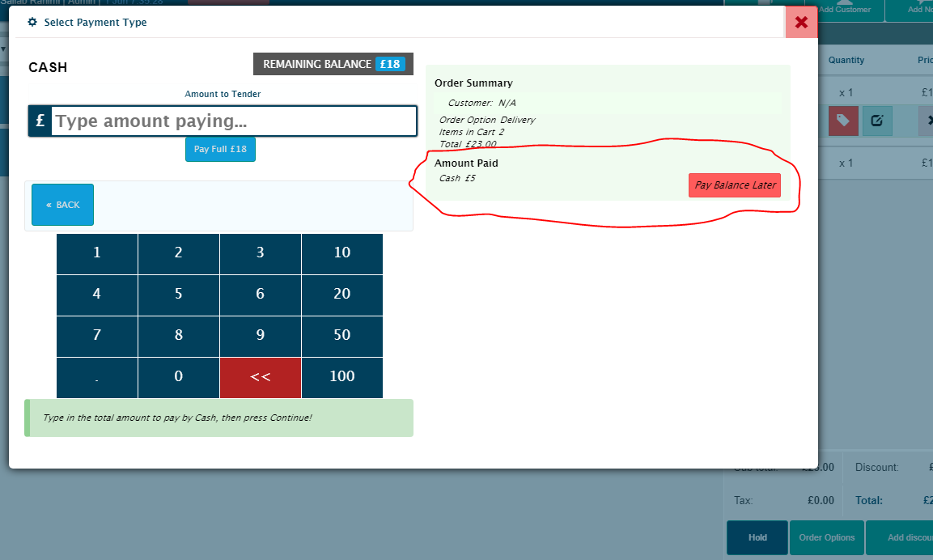The image size is (933, 560).
Task: Click the Hold button in background POS
Action: (757, 537)
